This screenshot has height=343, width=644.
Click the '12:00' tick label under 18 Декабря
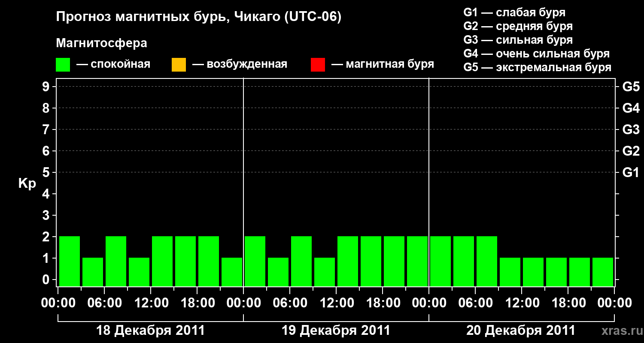tap(151, 303)
